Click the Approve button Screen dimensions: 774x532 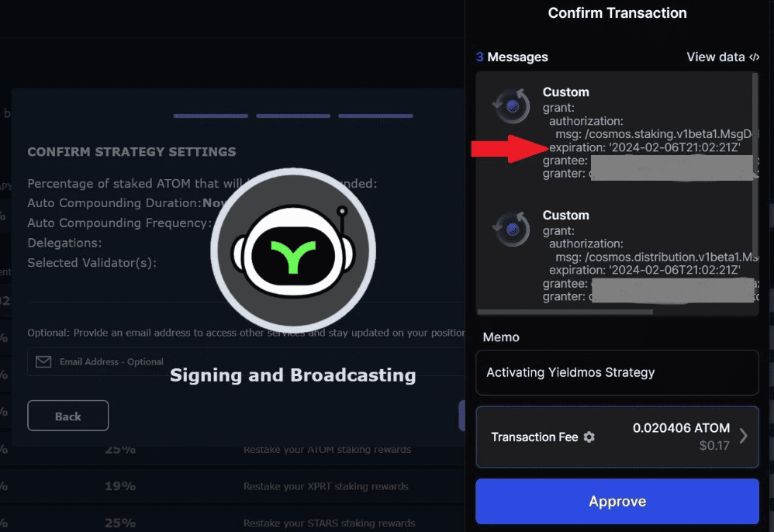[617, 501]
